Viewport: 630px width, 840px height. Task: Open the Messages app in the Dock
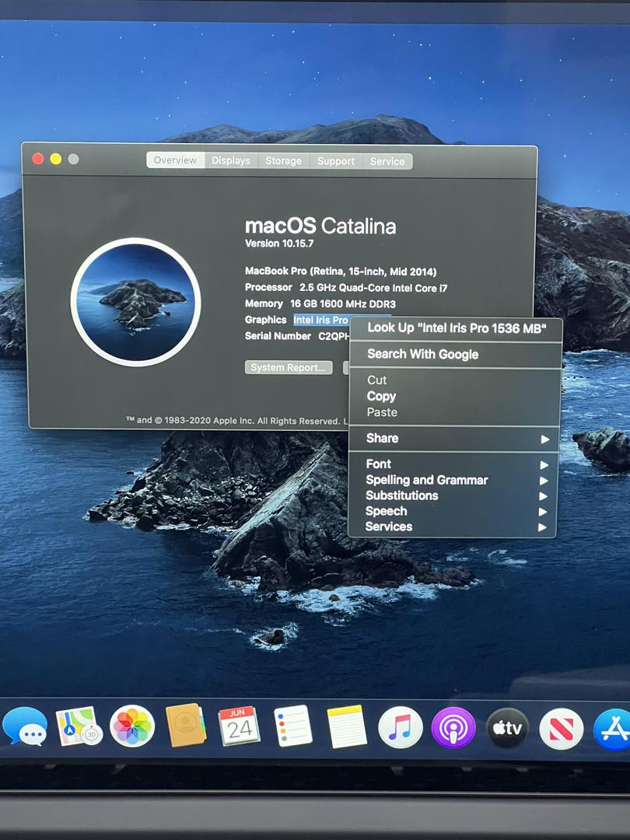coord(24,727)
